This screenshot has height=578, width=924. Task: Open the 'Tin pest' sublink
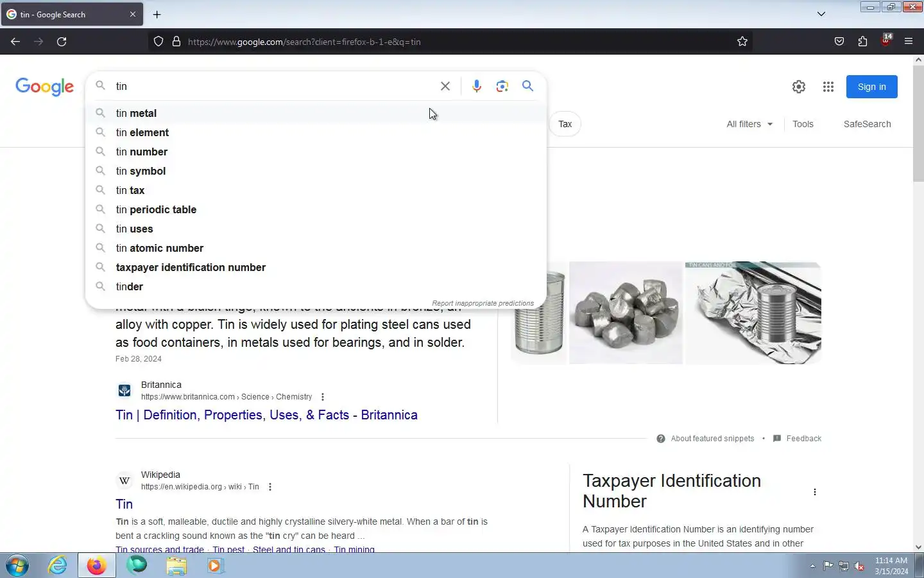[228, 549]
